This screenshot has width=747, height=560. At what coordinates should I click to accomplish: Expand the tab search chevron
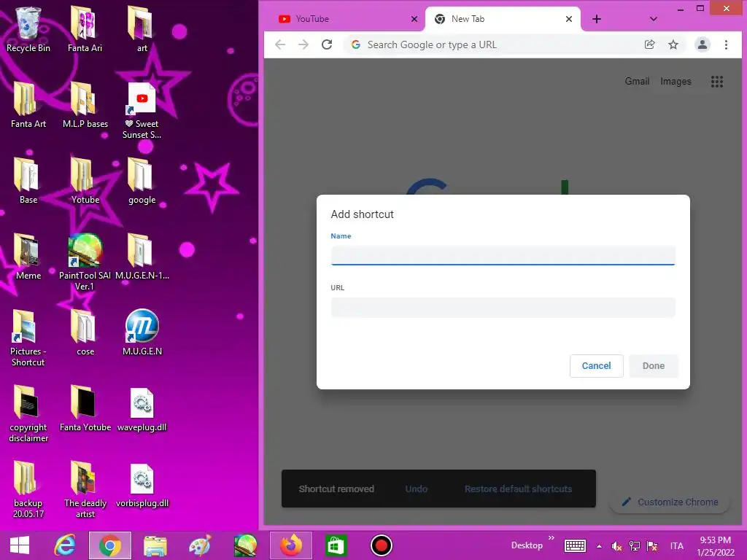654,19
